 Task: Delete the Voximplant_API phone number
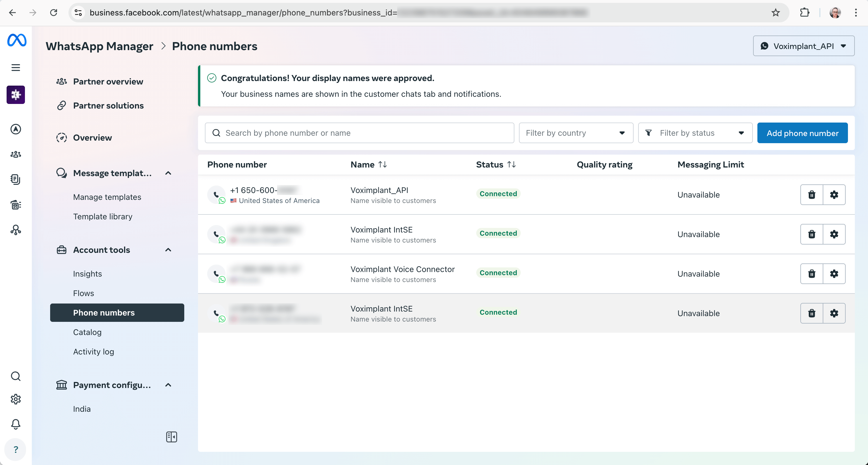(x=811, y=195)
